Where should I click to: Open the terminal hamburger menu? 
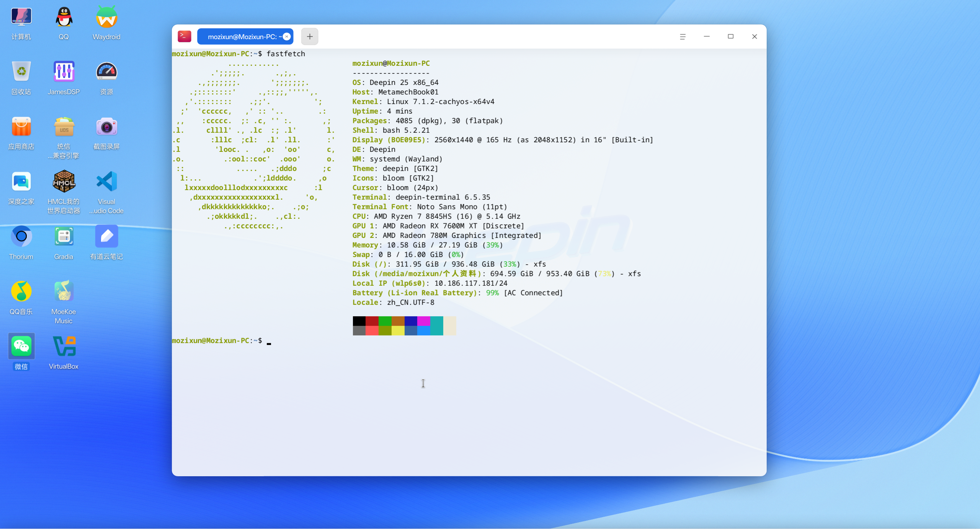click(683, 36)
